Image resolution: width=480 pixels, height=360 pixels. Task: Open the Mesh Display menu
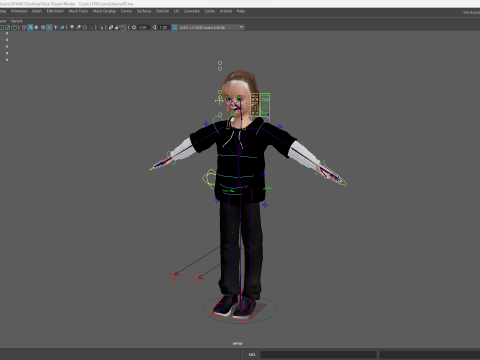coord(104,11)
